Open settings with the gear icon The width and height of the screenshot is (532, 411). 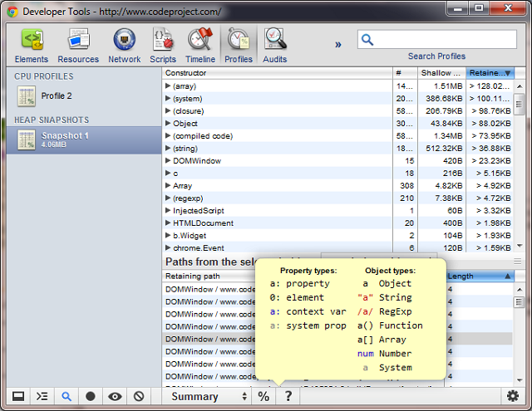(513, 396)
